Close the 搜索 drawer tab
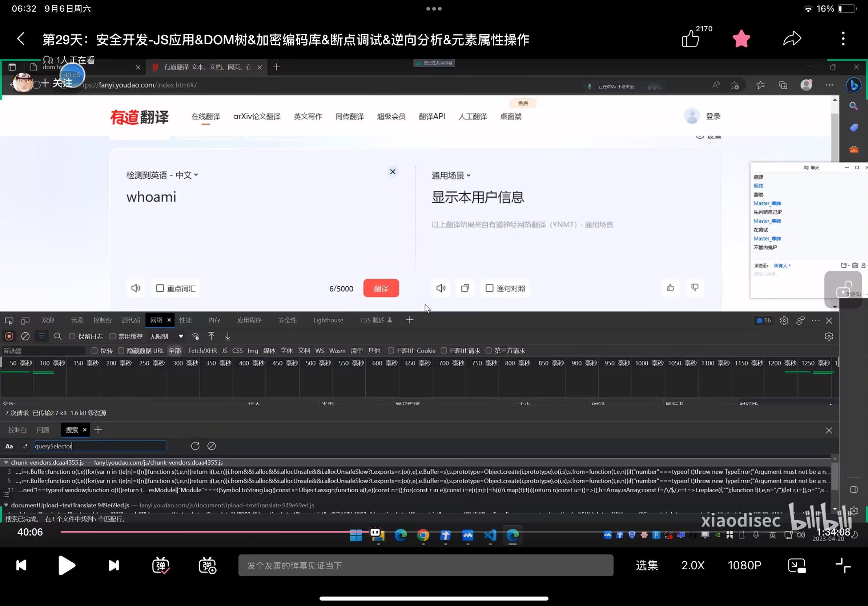Image resolution: width=868 pixels, height=606 pixels. [85, 430]
